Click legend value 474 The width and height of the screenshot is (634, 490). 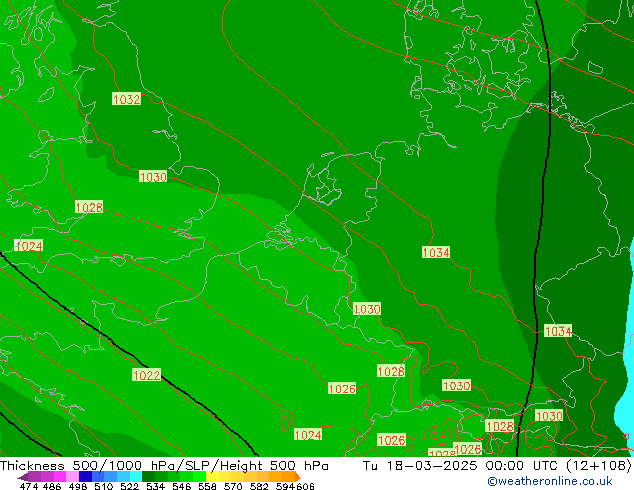pyautogui.click(x=29, y=486)
